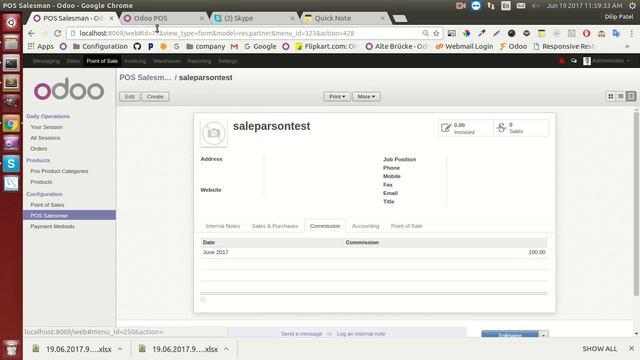
Task: Switch to kanban view icon
Action: coord(611,96)
